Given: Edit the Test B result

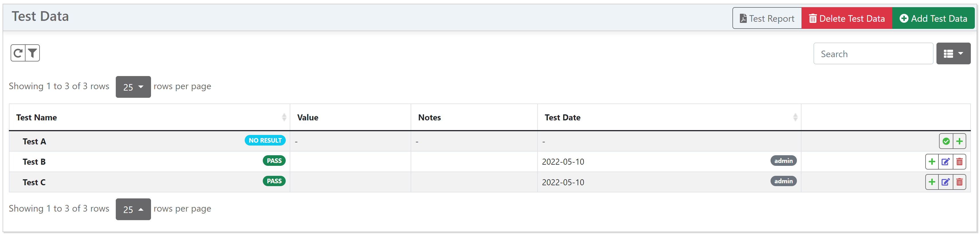Looking at the screenshot, I should [x=945, y=162].
